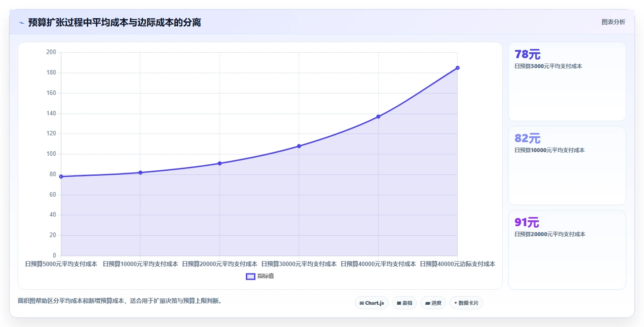
Task: Click the chart title 预算扩张过程中平均成本与边际成本的分离
Action: tap(115, 22)
